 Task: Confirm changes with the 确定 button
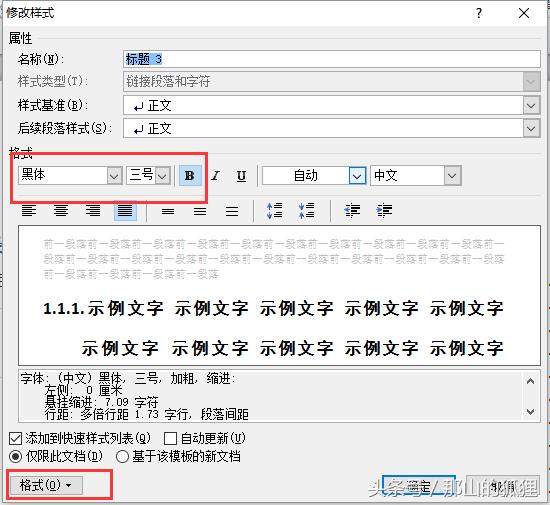[419, 486]
